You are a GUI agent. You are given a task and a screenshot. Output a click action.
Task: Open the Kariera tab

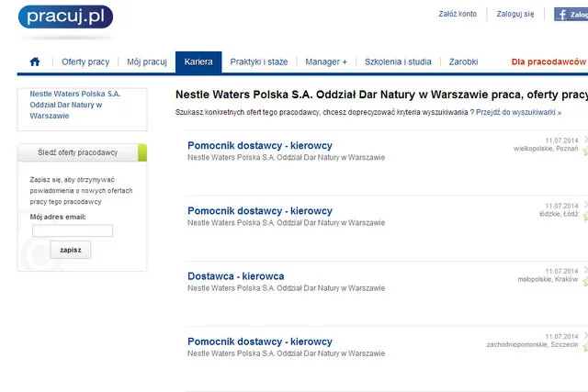[x=198, y=62]
